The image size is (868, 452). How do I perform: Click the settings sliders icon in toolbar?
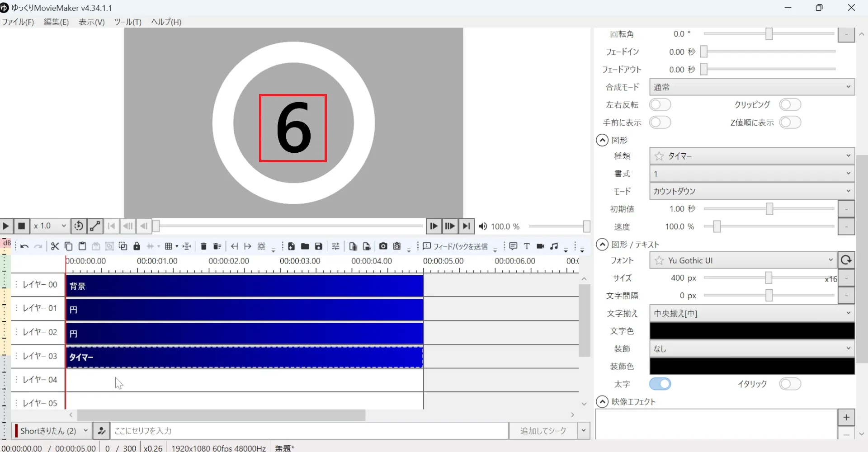[x=335, y=246]
